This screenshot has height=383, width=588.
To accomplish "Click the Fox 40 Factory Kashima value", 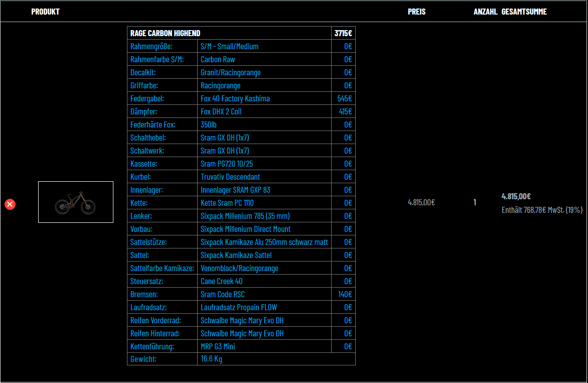I will 235,98.
